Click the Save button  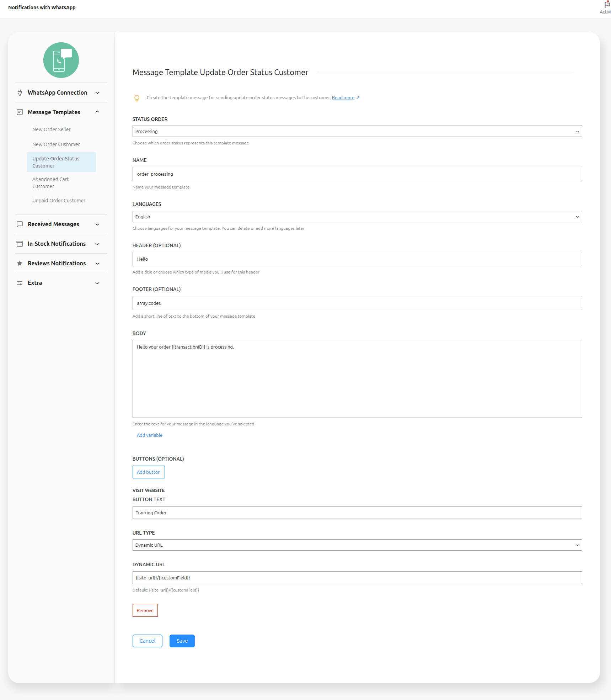(182, 641)
